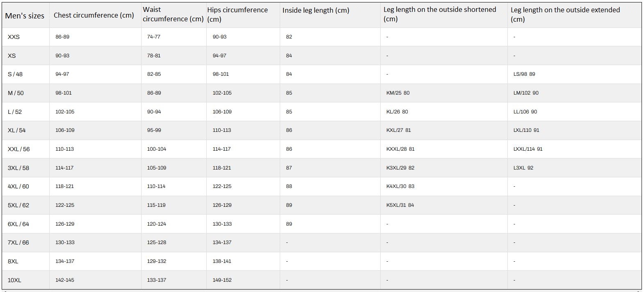Click the KXXL/28 81 shortened length cell
The width and height of the screenshot is (644, 292).
point(400,149)
